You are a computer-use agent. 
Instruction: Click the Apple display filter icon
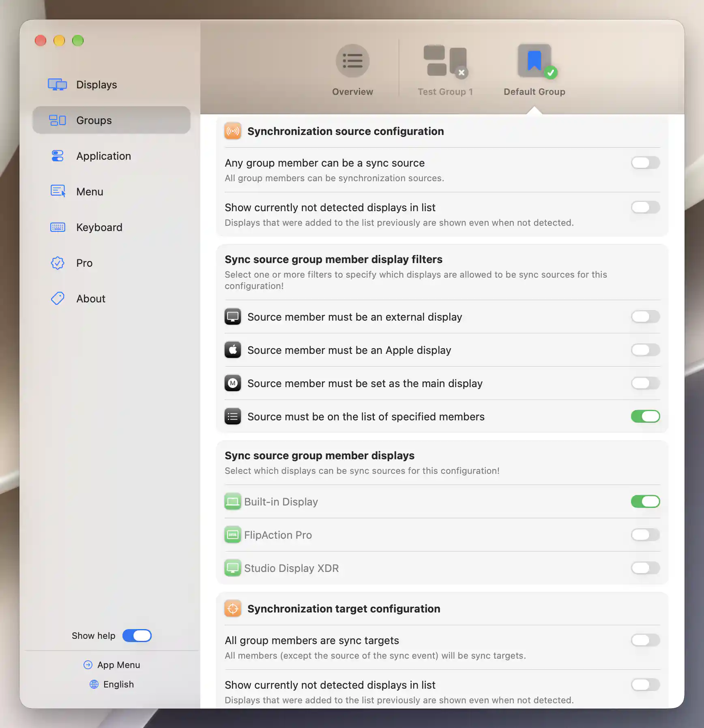click(233, 350)
